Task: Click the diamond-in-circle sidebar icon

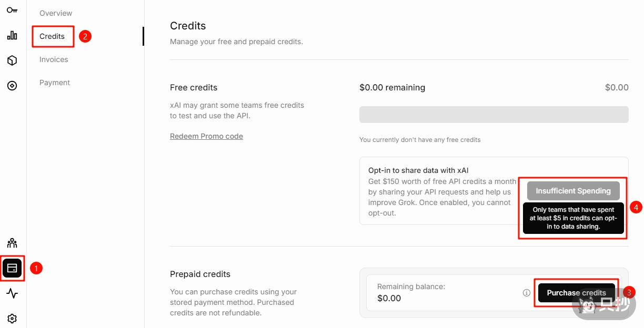Action: point(12,86)
